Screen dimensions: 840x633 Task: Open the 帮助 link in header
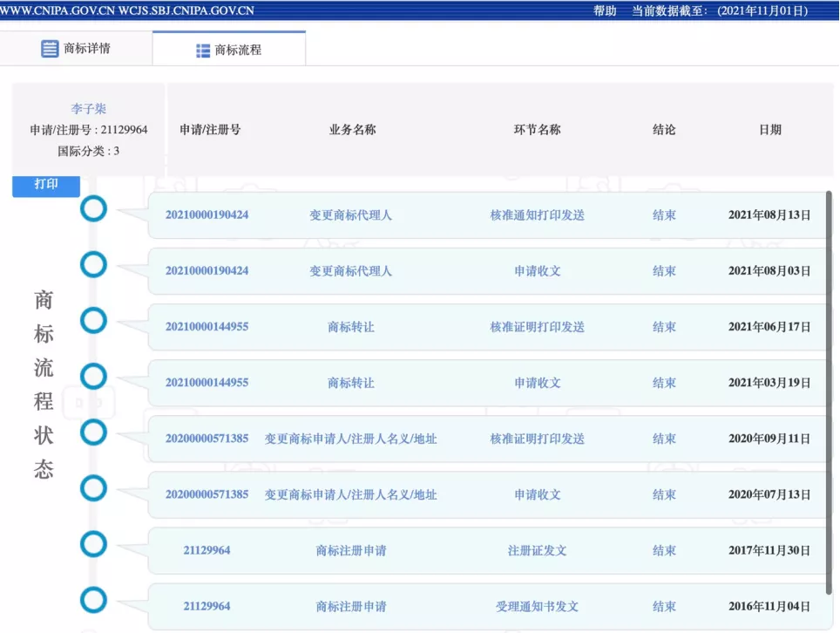tap(605, 10)
